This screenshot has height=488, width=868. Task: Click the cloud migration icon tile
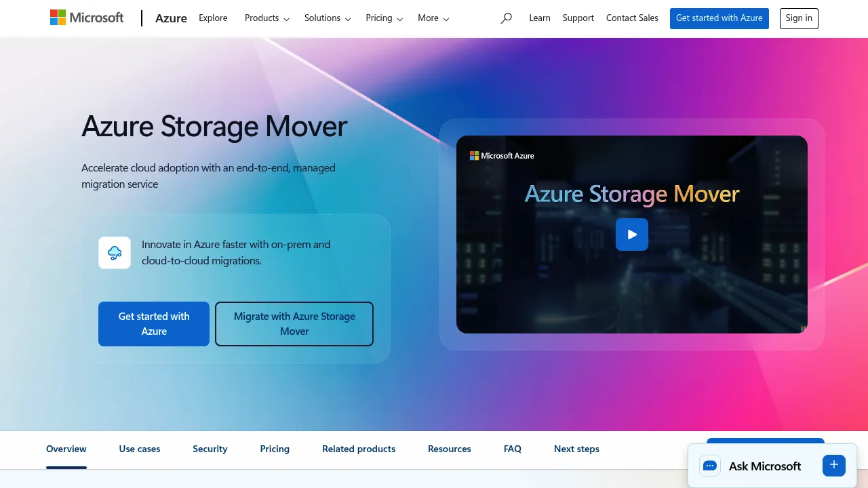coord(115,253)
